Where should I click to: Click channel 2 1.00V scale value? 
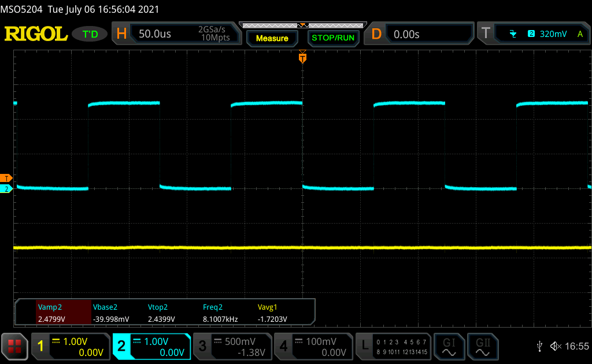156,341
